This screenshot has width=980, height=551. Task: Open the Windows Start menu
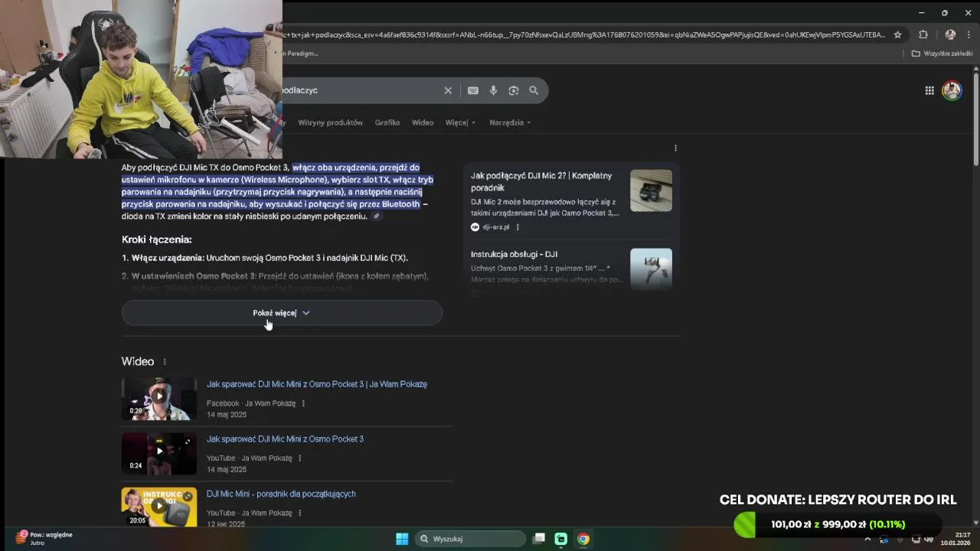[x=402, y=539]
